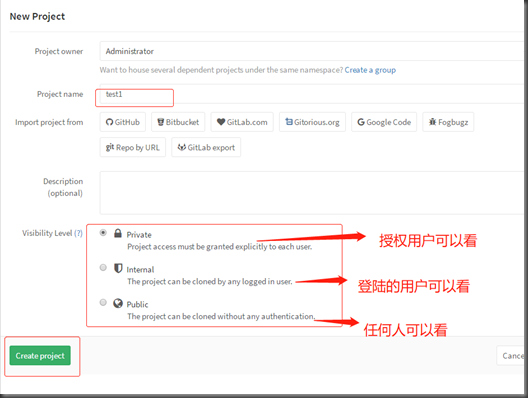Select Public visibility radio button
Viewport: 528px width, 398px height.
[x=103, y=302]
